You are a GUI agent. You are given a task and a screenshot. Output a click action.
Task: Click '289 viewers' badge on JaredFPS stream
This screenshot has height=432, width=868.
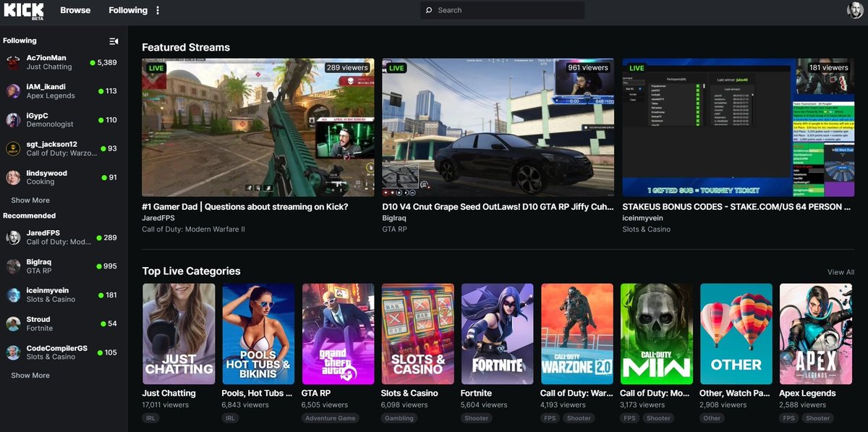click(x=347, y=67)
